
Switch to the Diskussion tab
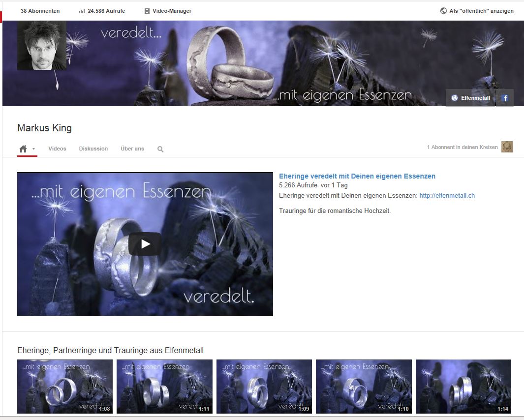(93, 149)
